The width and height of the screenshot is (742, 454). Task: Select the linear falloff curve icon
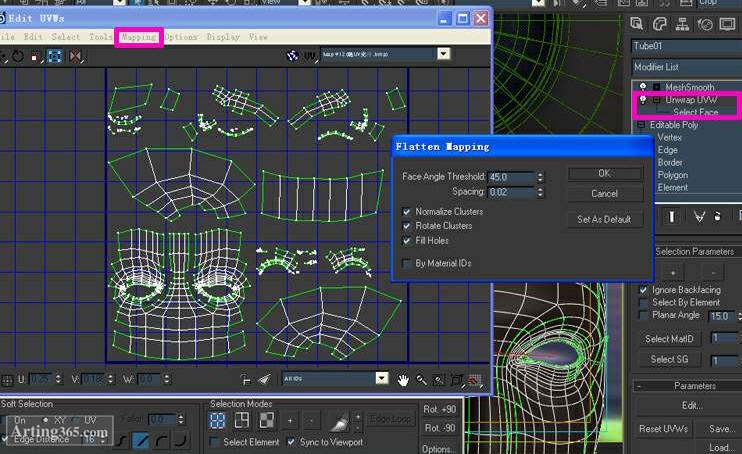(x=141, y=441)
